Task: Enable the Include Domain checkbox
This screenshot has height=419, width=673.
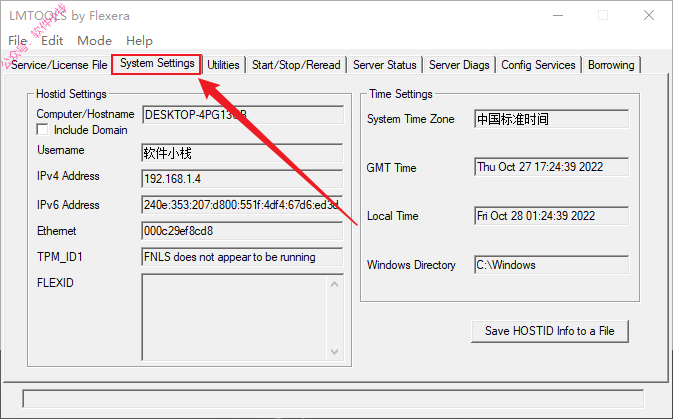Action: [x=42, y=130]
